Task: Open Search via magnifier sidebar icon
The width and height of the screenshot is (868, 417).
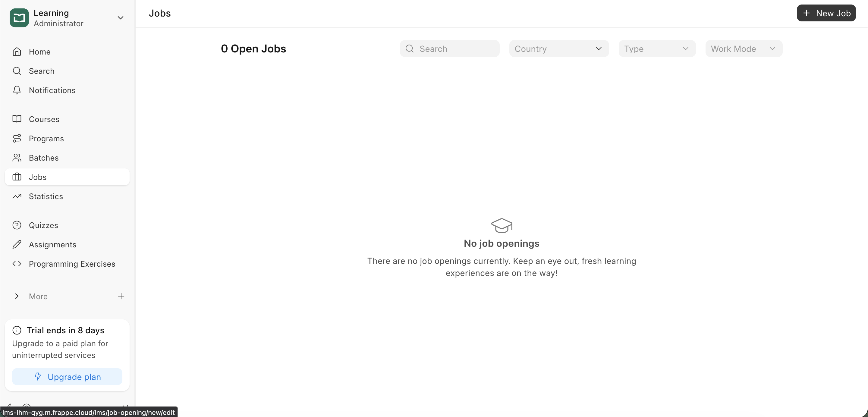Action: click(x=17, y=71)
